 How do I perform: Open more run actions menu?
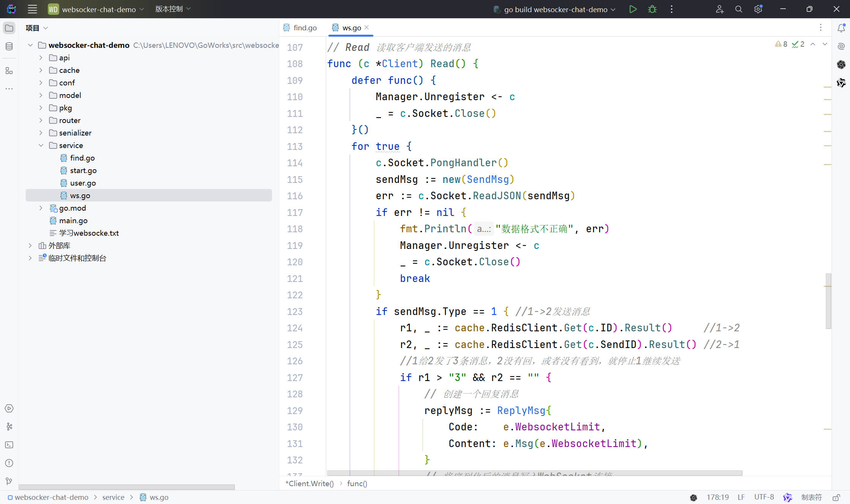pos(671,9)
